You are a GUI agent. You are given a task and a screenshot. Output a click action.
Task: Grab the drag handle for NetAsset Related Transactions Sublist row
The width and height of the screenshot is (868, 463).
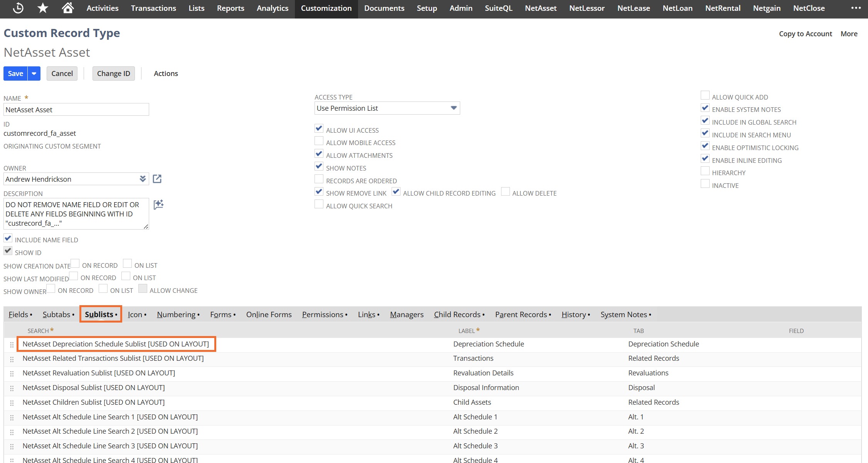click(12, 359)
